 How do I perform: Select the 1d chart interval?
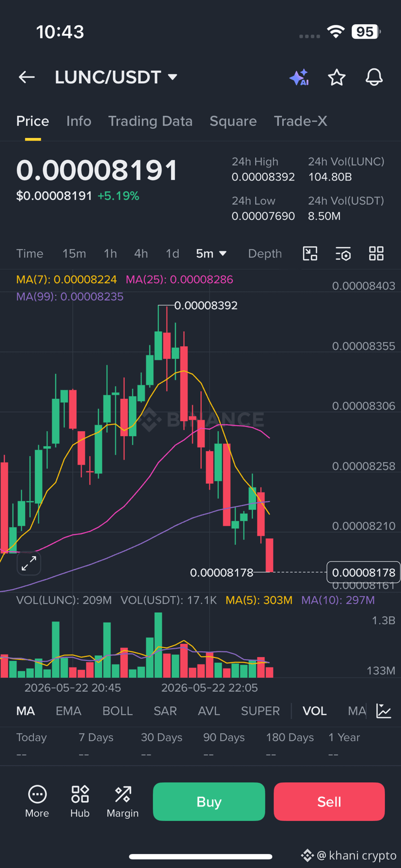(x=172, y=253)
